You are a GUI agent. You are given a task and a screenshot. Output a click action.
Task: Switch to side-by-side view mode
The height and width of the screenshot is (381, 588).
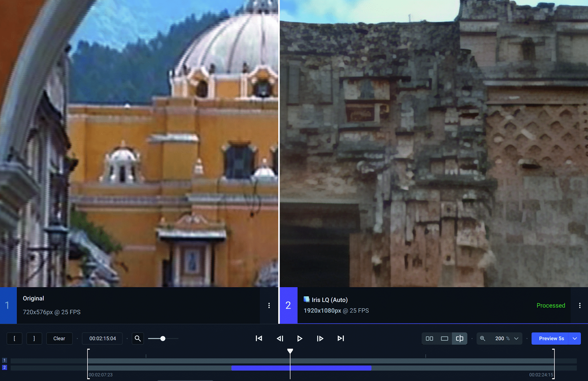(430, 338)
